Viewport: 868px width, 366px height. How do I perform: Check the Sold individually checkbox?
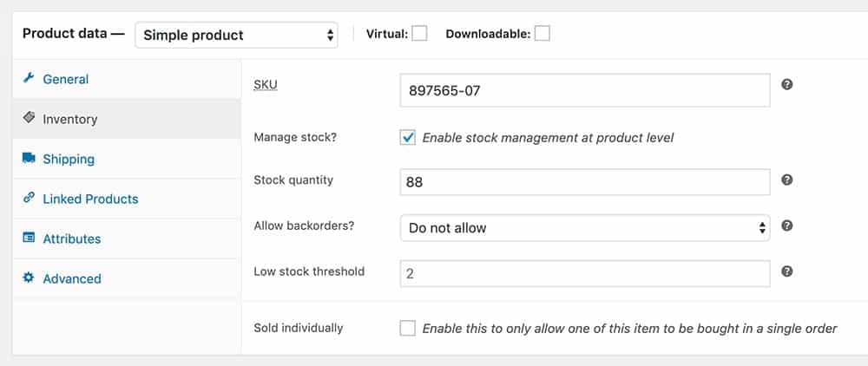click(408, 329)
